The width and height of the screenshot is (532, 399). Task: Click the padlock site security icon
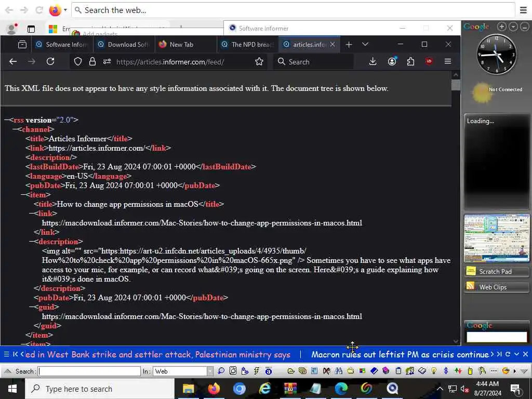tap(92, 61)
